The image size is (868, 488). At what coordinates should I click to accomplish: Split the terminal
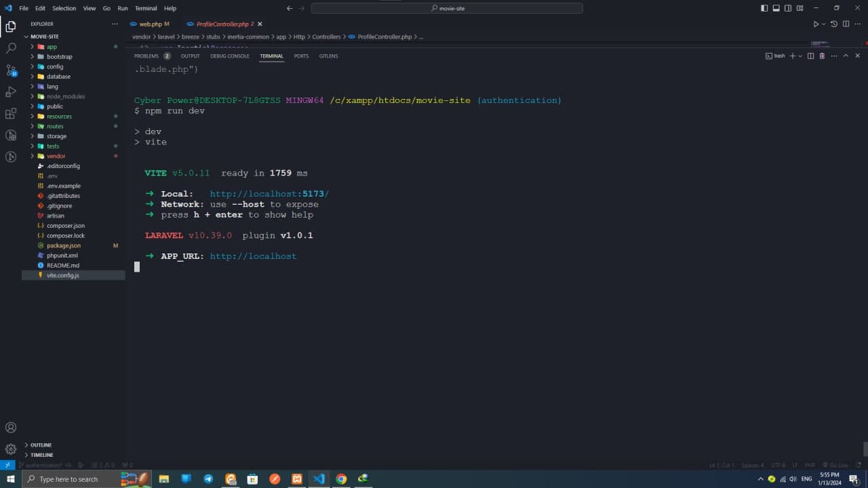[x=810, y=56]
